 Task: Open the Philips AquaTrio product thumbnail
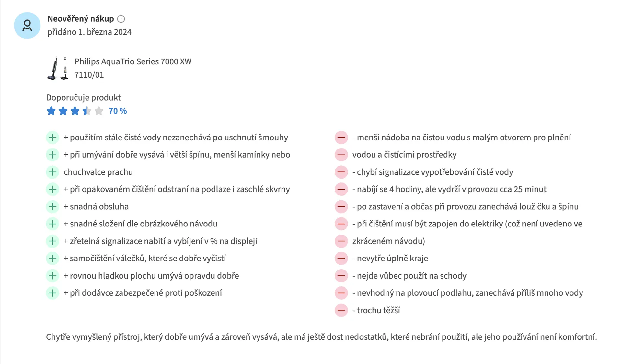tap(58, 68)
